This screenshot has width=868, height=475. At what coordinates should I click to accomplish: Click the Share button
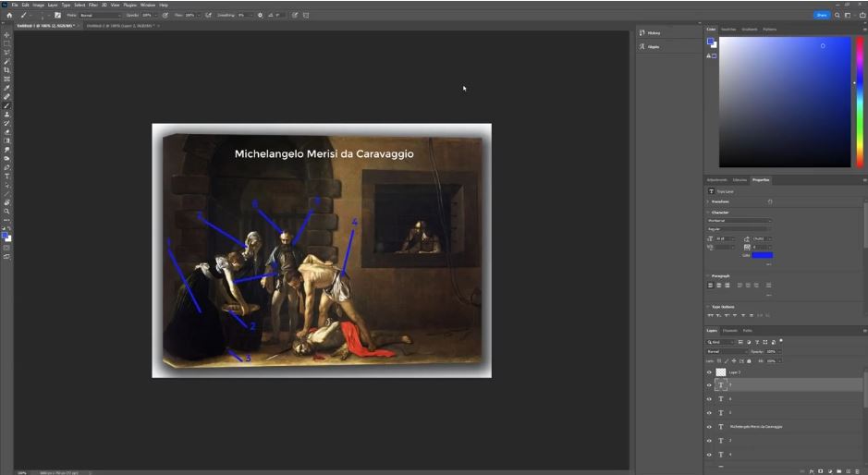[x=822, y=15]
